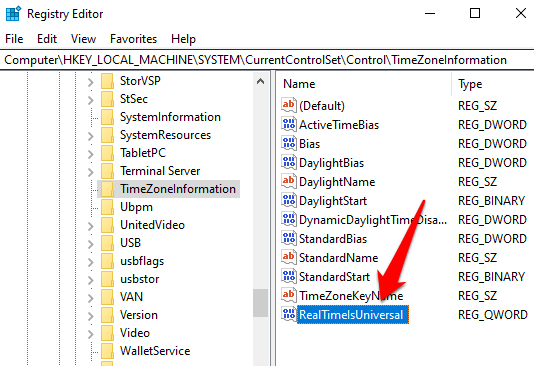Expand the Terminal Server tree node
The width and height of the screenshot is (534, 366).
point(90,172)
